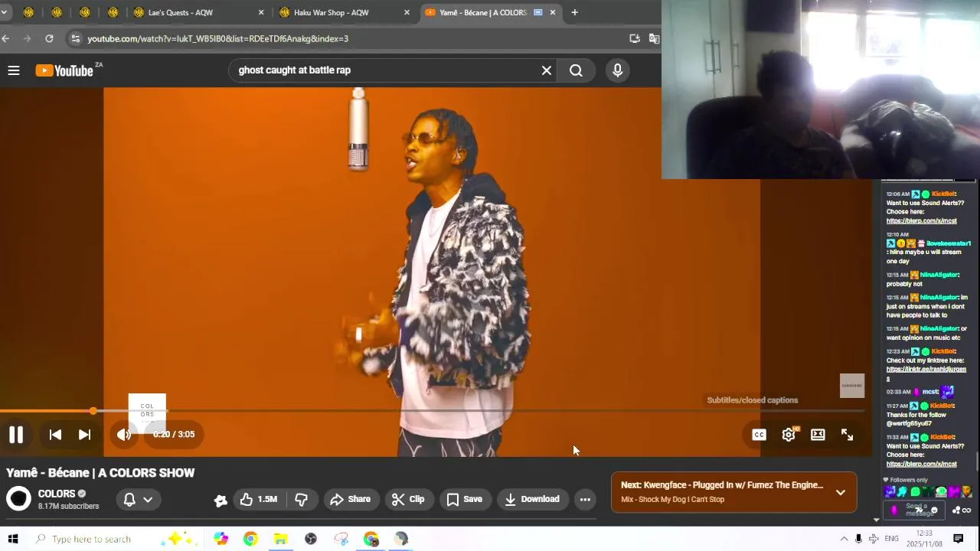Click the video title Yamê - Bécane
This screenshot has width=980, height=551.
pyautogui.click(x=100, y=473)
